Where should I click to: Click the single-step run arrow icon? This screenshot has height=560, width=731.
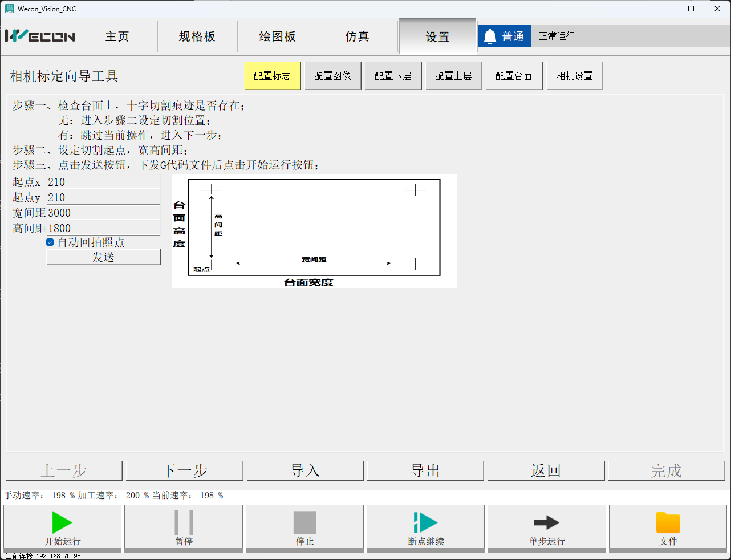(x=546, y=522)
